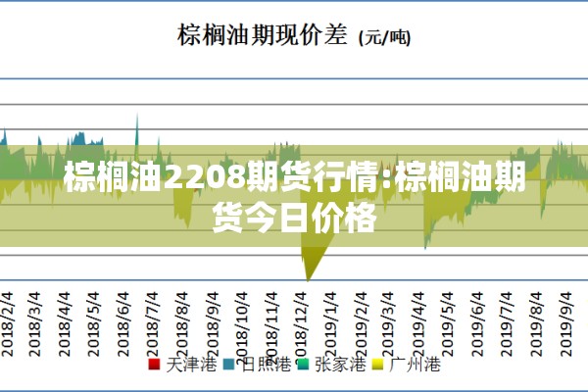This screenshot has height=392, width=588.
Task: Click the 2019/9/4 axis date
Action: (x=565, y=323)
